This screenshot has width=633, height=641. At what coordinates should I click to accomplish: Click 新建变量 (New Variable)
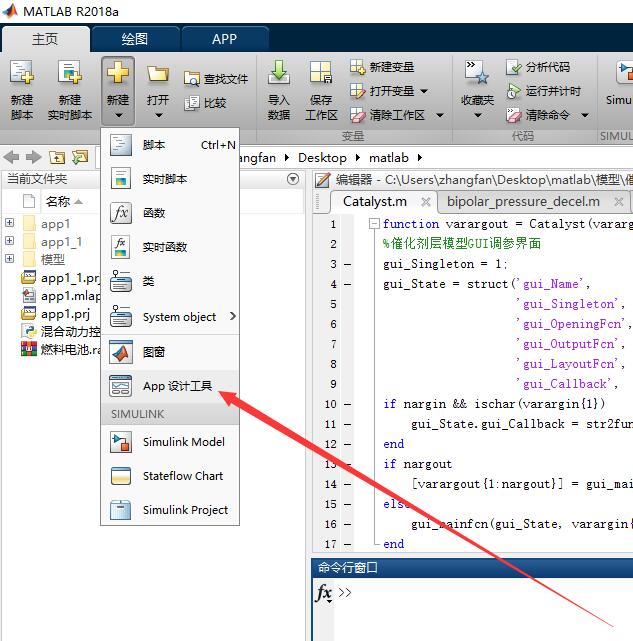pos(382,67)
